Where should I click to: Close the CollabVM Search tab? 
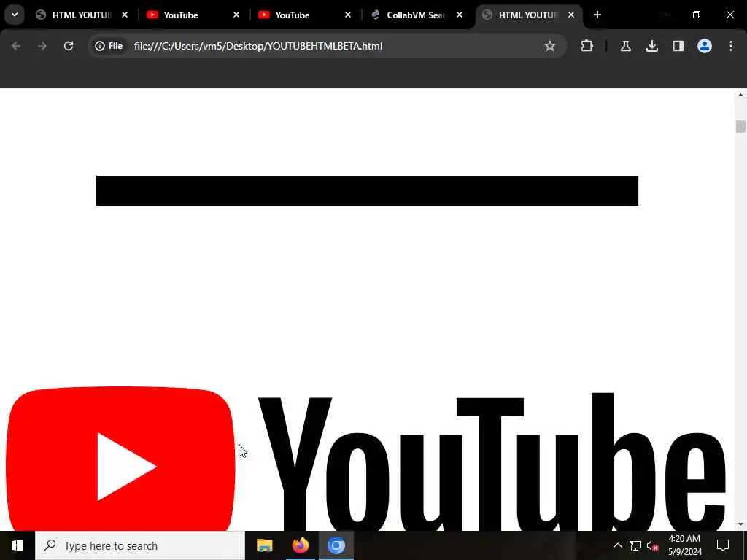click(x=460, y=15)
